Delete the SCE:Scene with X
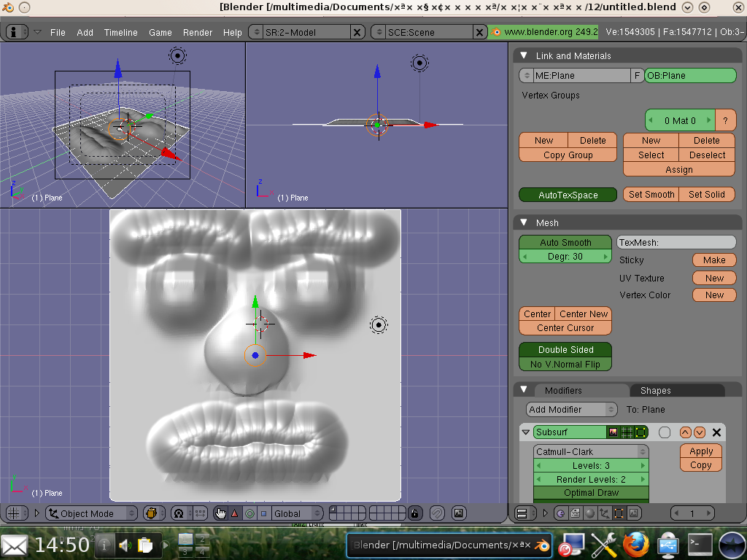This screenshot has height=560, width=747. [x=479, y=32]
